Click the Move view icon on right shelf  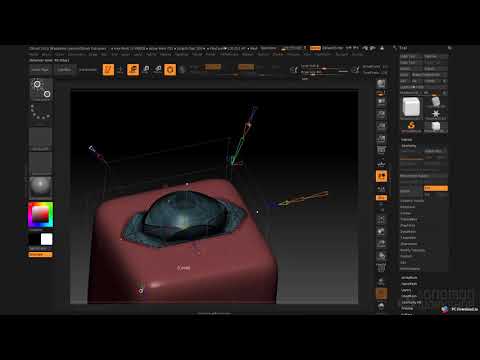(x=381, y=232)
